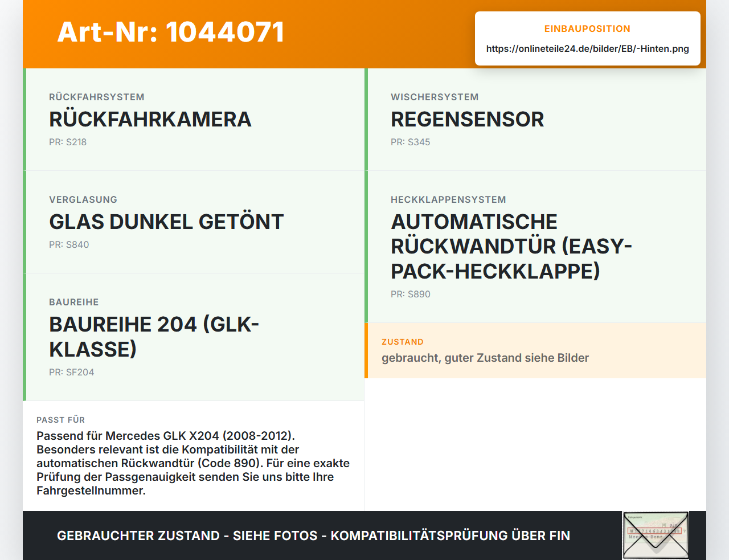This screenshot has height=560, width=729.
Task: Click the WISCHERSYSTEM category label
Action: (435, 97)
